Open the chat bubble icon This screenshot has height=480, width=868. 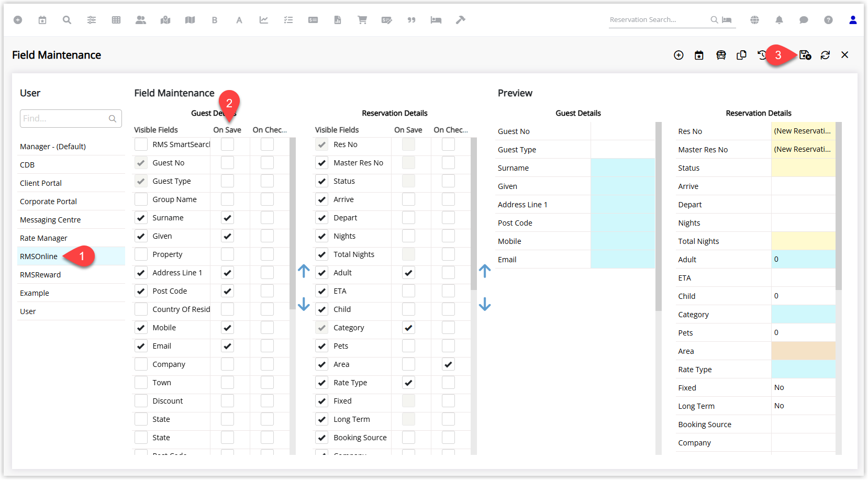[x=804, y=20]
